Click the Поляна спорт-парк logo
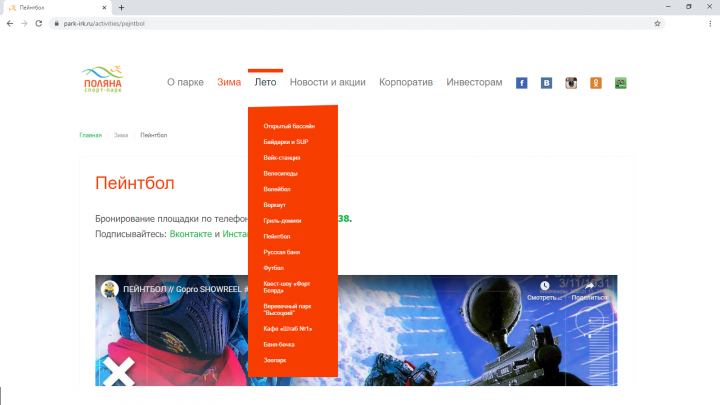Image resolution: width=720 pixels, height=405 pixels. click(x=103, y=79)
